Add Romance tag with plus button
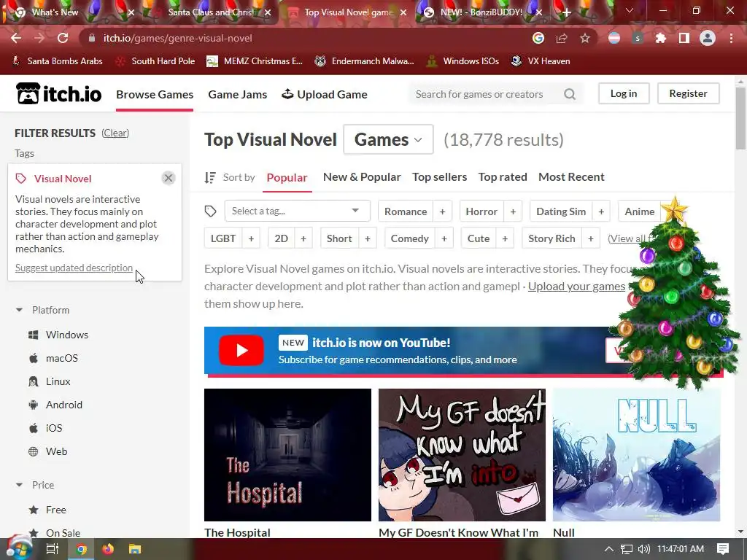Viewport: 747px width, 560px height. point(443,211)
